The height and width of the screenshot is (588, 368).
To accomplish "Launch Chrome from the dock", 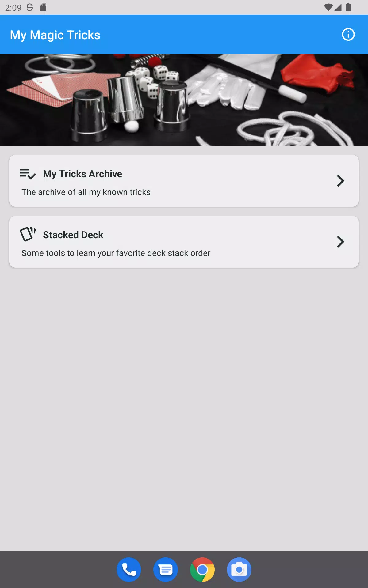I will 202,570.
